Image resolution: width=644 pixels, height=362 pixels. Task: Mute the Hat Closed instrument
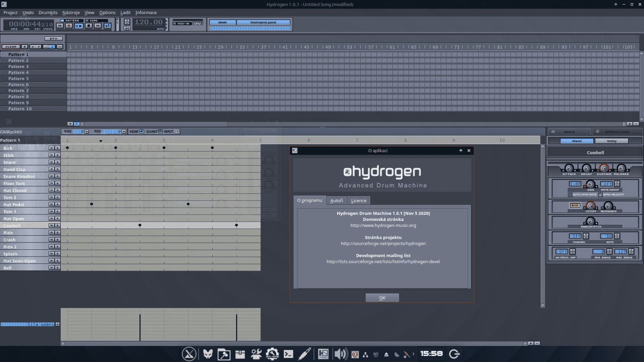click(51, 190)
